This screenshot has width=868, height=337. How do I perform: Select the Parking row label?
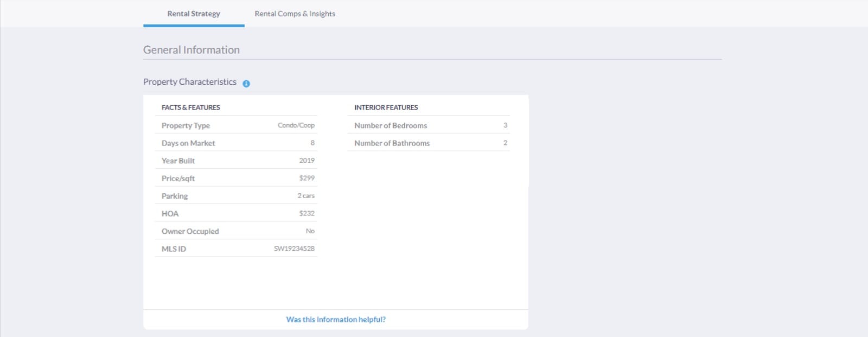175,196
